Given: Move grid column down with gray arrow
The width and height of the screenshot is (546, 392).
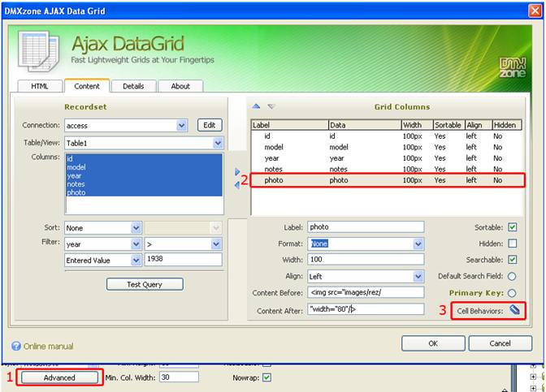Looking at the screenshot, I should click(x=271, y=106).
